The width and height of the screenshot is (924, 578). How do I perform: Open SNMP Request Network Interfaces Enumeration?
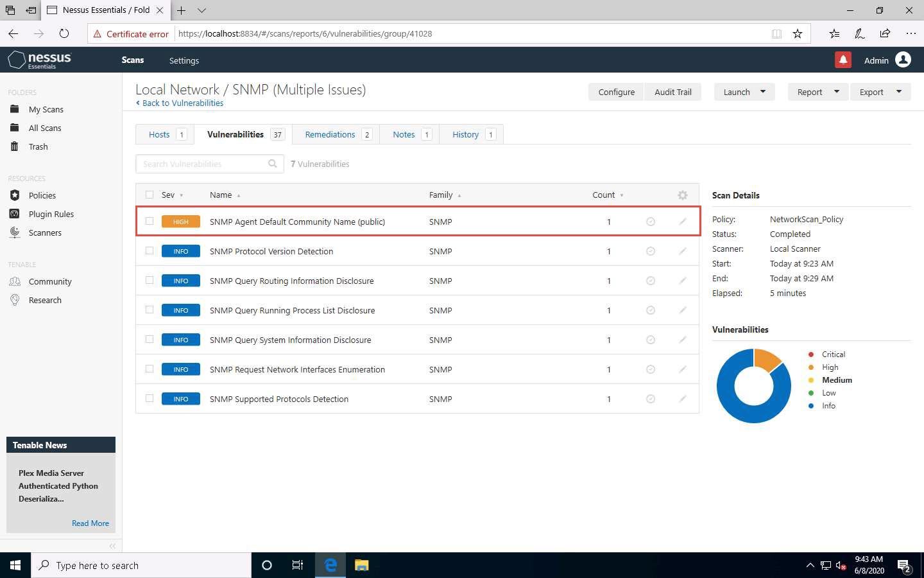point(297,369)
